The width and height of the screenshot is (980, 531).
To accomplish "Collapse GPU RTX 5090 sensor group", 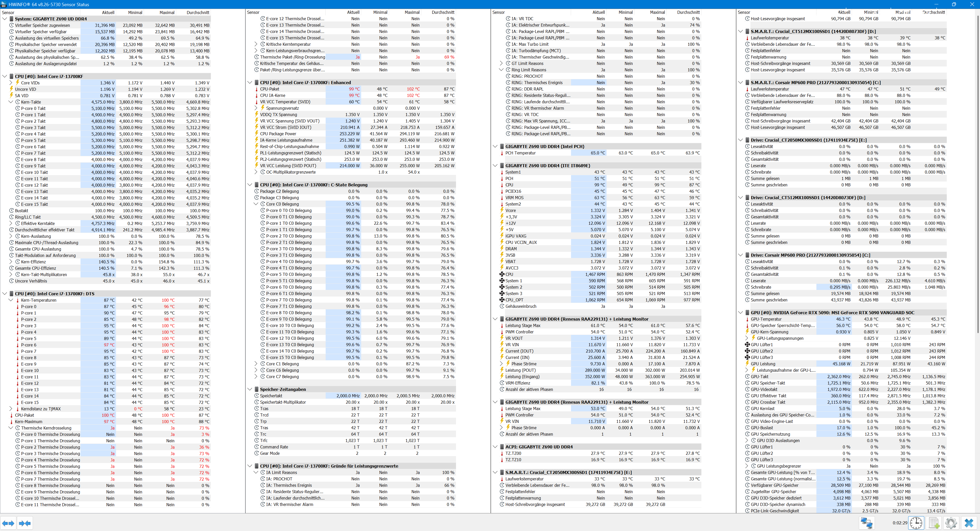I will tap(740, 313).
